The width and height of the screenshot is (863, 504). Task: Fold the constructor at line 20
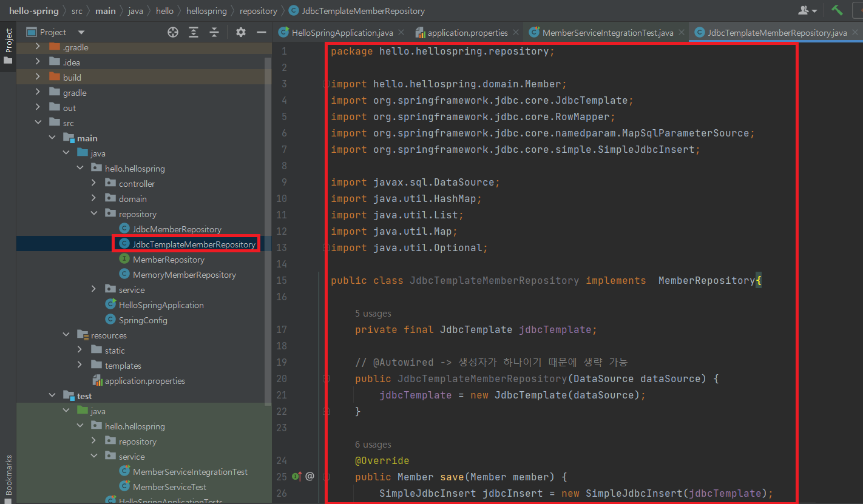tap(326, 379)
